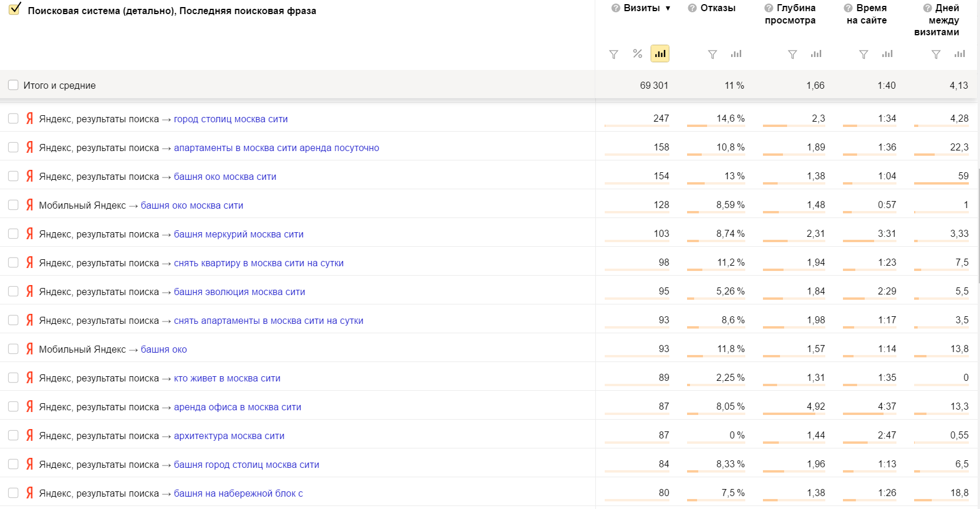Image resolution: width=980 pixels, height=509 pixels.
Task: Click the filter icon under Визиты column
Action: (614, 54)
